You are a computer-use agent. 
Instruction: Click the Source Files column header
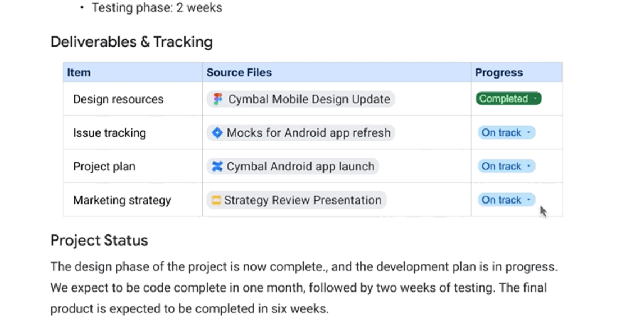click(336, 72)
